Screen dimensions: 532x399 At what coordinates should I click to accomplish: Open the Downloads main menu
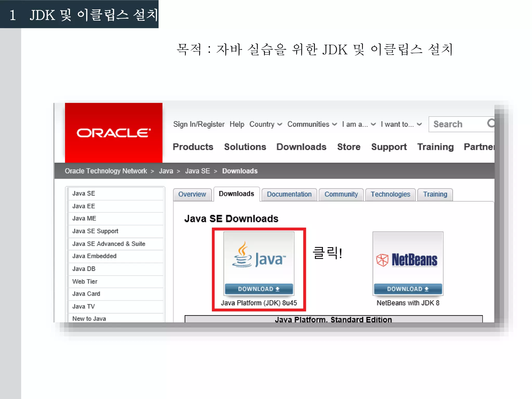[x=301, y=147]
